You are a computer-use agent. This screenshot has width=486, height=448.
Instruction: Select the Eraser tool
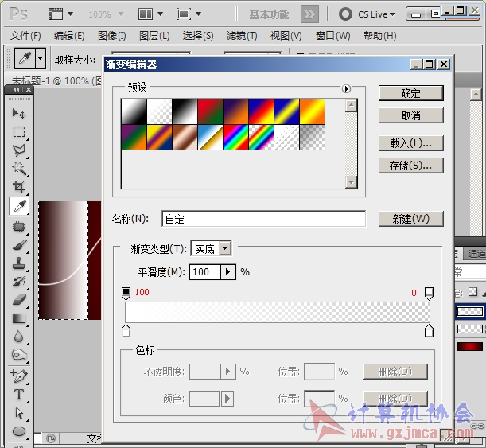19,300
